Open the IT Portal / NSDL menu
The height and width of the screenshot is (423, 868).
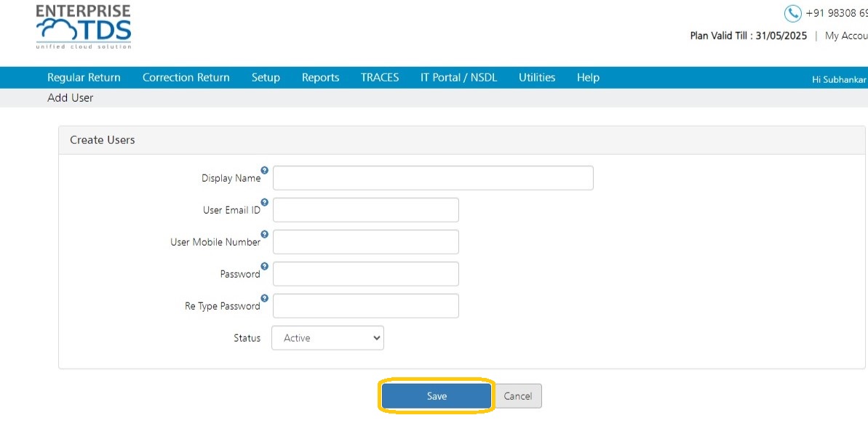coord(459,78)
